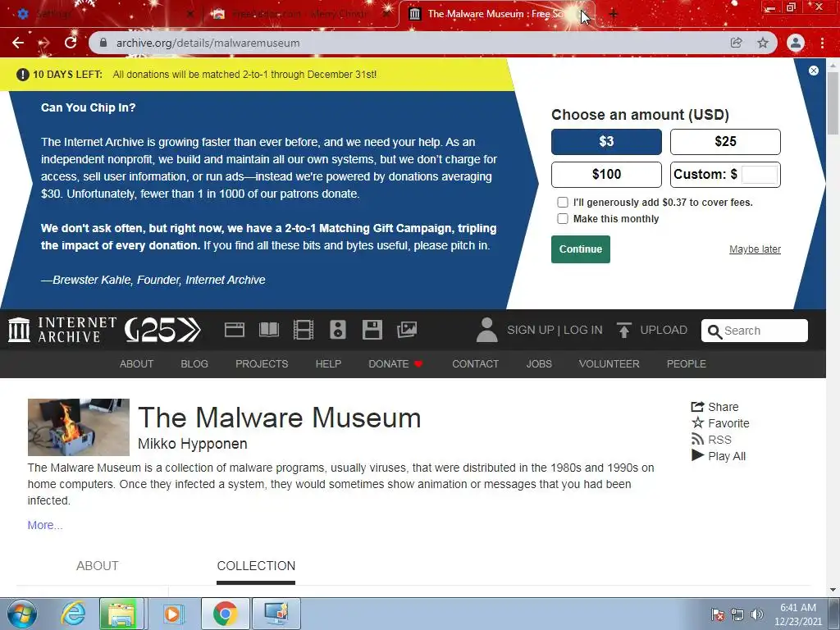Open the Video film strip icon
The width and height of the screenshot is (840, 630).
point(304,330)
